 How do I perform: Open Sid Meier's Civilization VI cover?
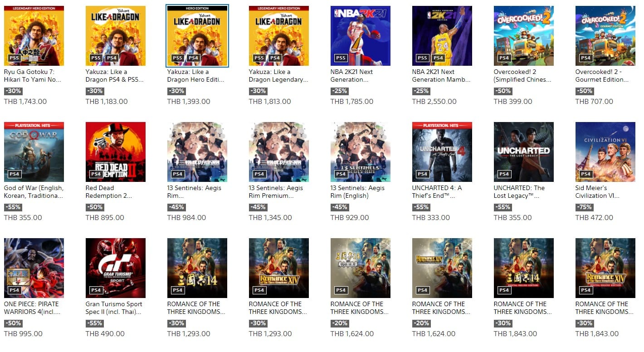tap(605, 152)
